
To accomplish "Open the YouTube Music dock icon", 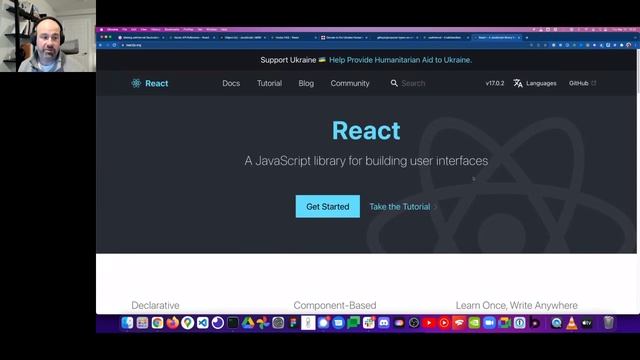I will [444, 323].
